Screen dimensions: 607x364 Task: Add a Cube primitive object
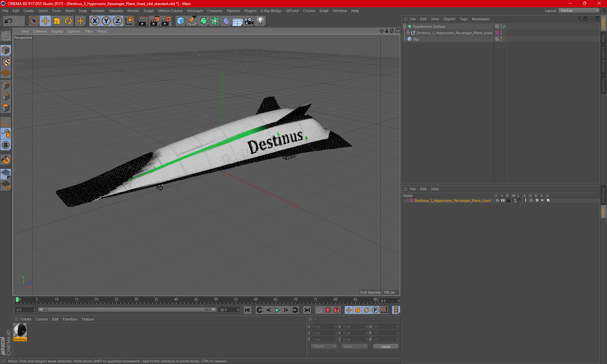[181, 21]
